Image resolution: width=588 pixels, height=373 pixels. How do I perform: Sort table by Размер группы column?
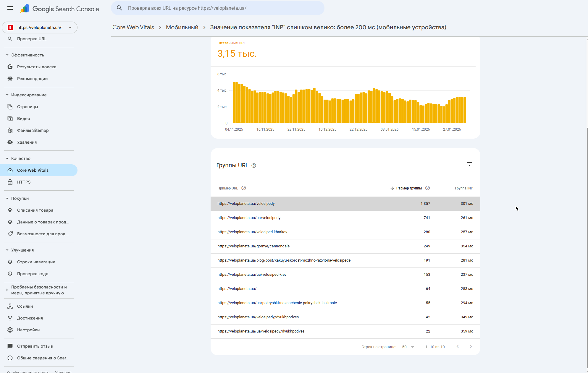coord(409,188)
